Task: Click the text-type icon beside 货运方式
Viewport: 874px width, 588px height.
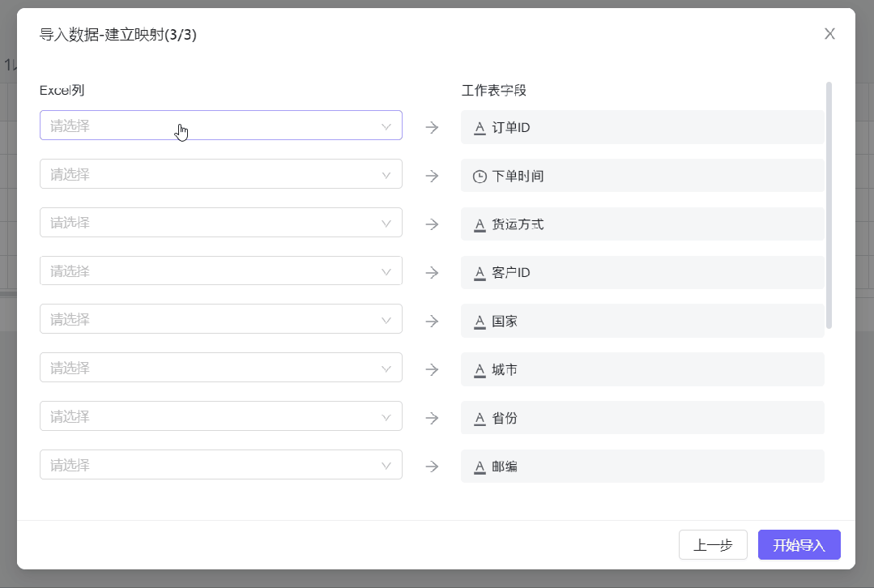Action: 480,224
